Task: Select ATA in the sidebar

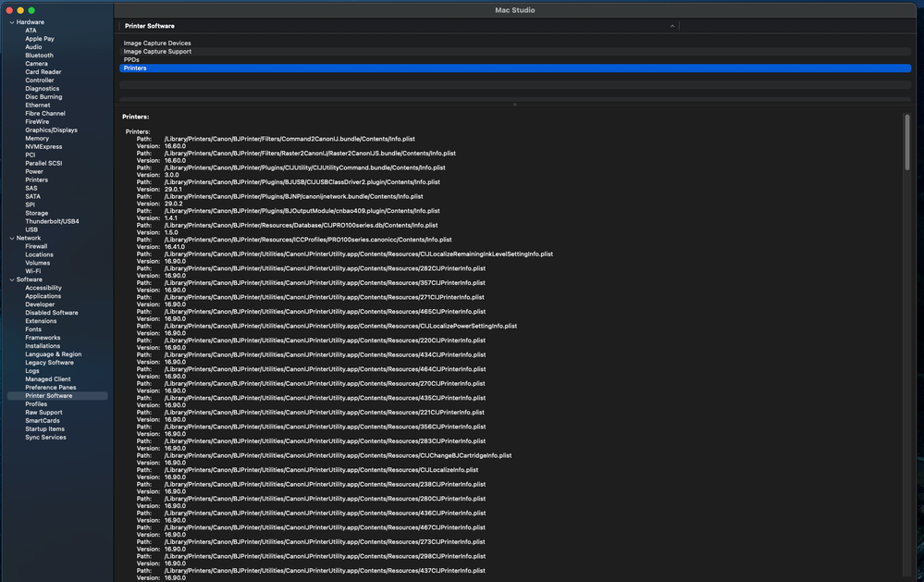Action: (31, 31)
